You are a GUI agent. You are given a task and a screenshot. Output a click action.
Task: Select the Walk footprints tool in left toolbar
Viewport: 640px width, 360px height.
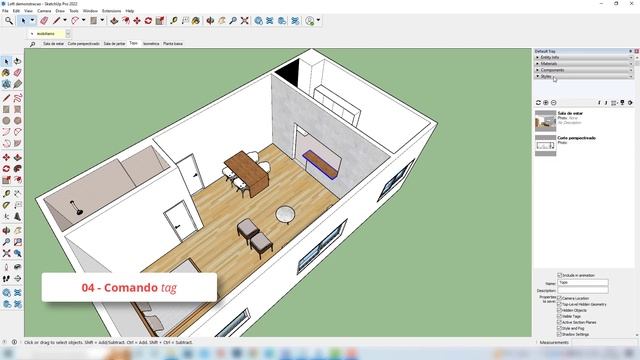[x=6, y=279]
